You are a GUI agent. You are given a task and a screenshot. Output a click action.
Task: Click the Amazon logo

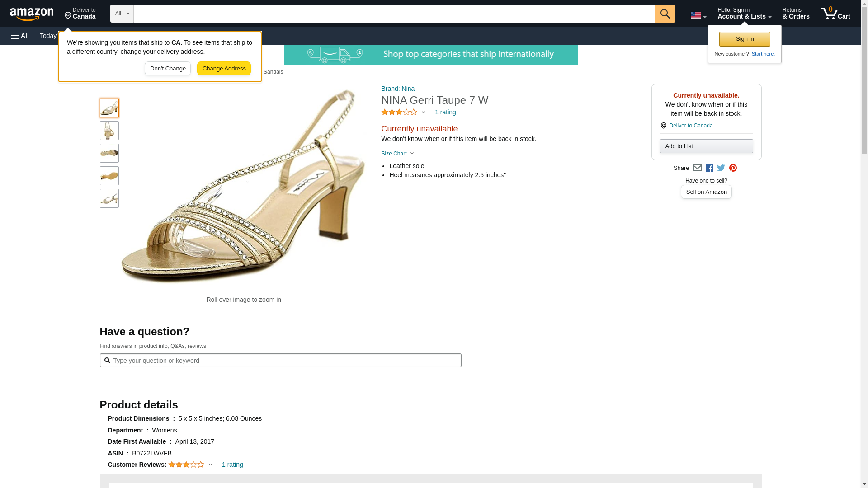tap(32, 14)
